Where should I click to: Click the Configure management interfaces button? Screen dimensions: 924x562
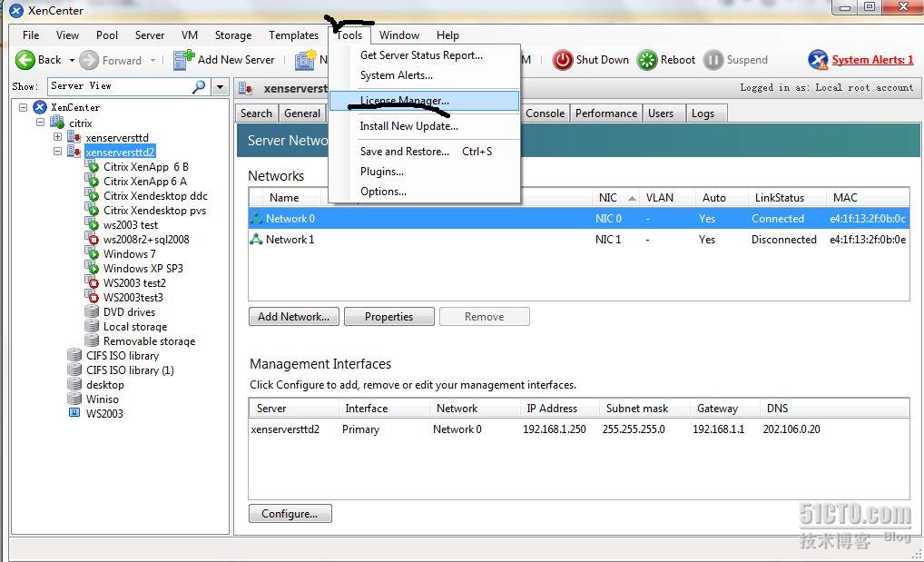[x=290, y=514]
